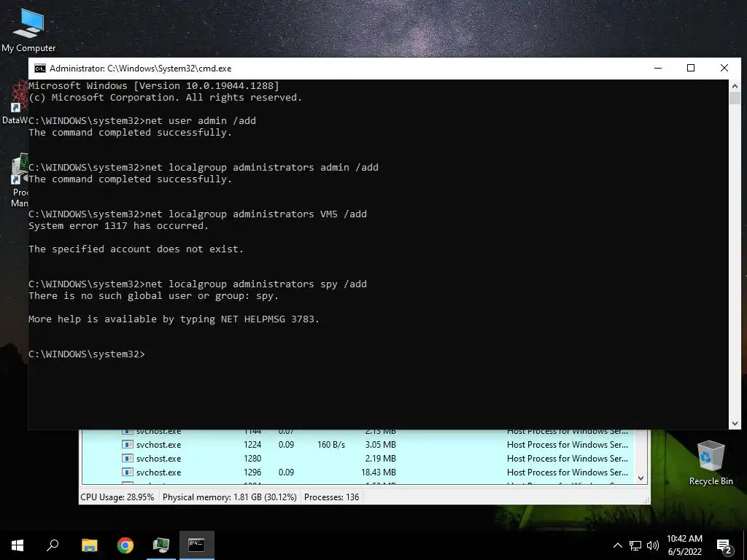Open network status tray icon

pos(635,545)
